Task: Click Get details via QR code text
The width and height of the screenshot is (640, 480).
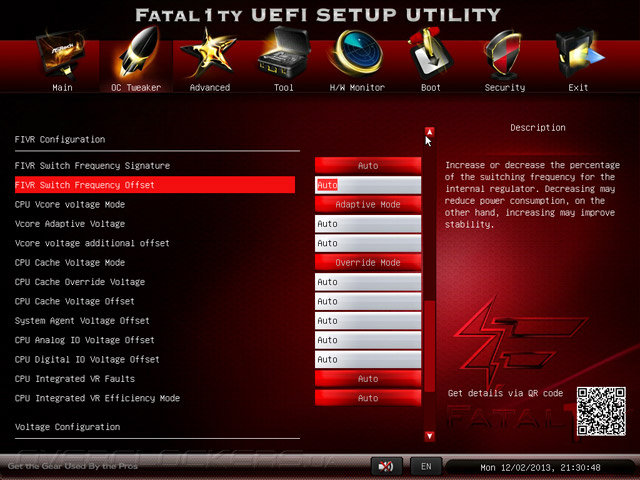Action: click(505, 393)
